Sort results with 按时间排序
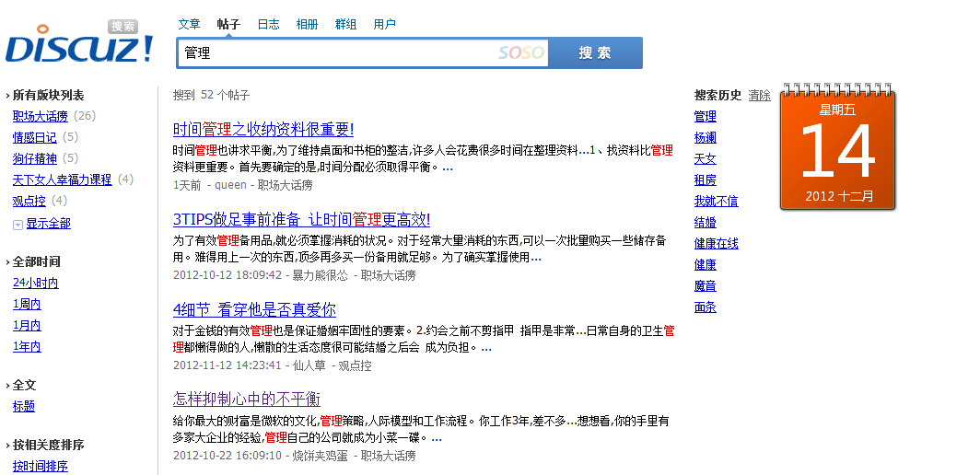Viewport: 980px width, 475px height. coord(40,466)
